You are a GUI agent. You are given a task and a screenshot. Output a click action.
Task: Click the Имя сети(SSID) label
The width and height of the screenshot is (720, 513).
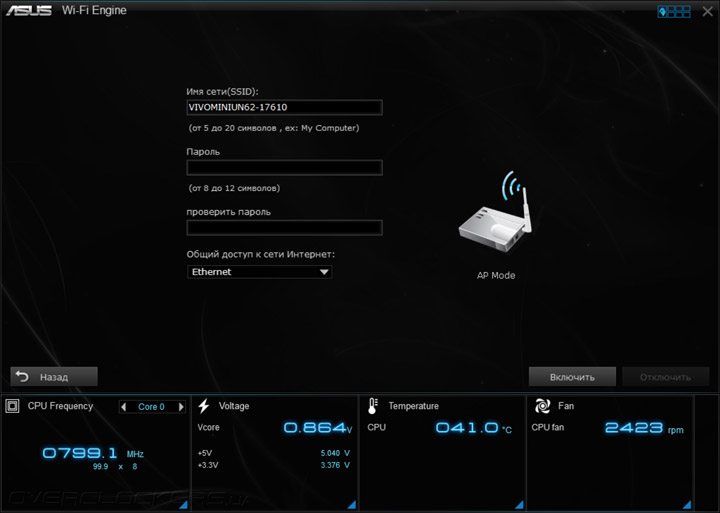pyautogui.click(x=222, y=92)
